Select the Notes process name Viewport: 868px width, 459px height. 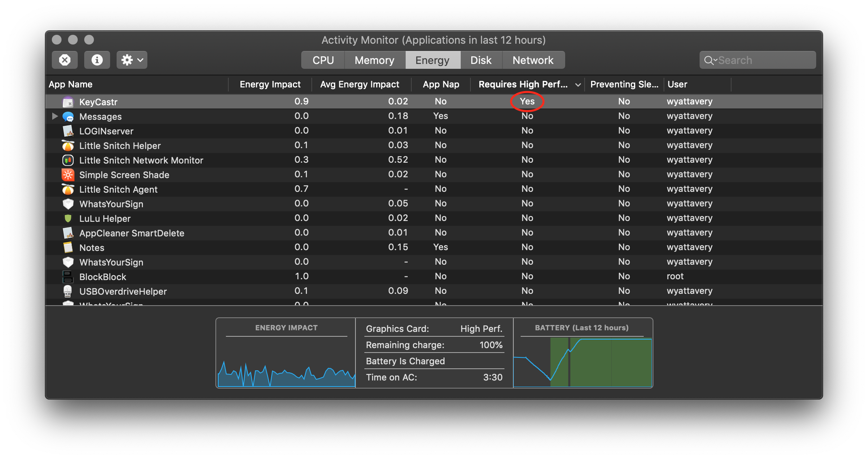[x=92, y=248]
